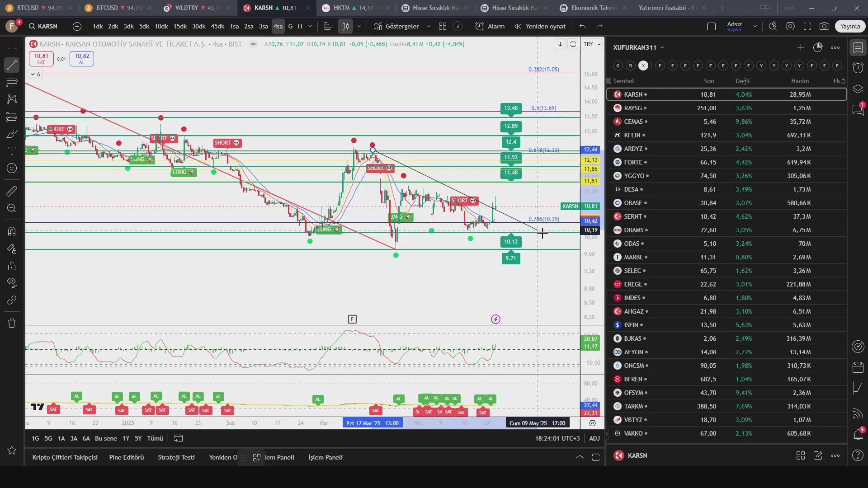Select the text annotation tool
Screen dimensions: 868x488
[12, 151]
